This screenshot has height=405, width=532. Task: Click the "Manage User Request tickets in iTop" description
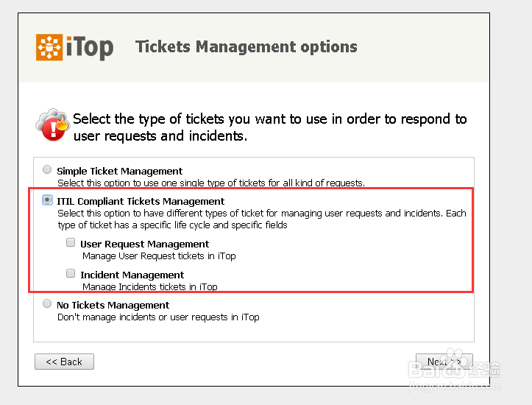[158, 256]
